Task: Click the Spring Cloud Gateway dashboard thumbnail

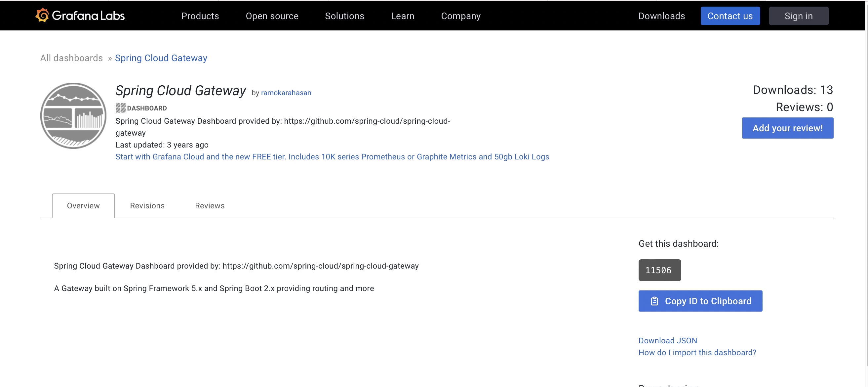Action: point(73,116)
